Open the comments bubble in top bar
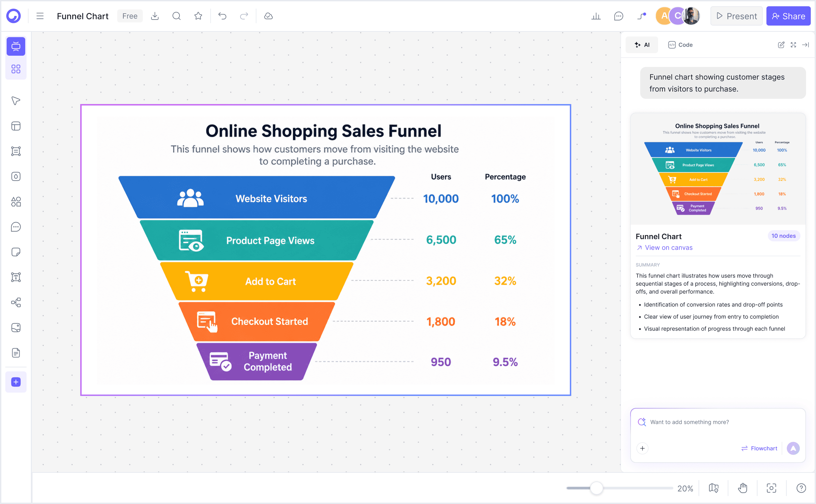Screen dimensions: 816x504 coord(619,16)
